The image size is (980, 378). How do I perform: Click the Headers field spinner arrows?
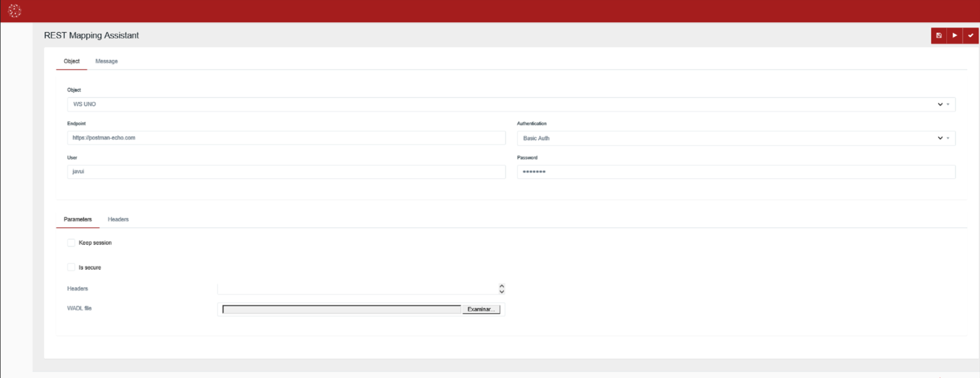502,289
